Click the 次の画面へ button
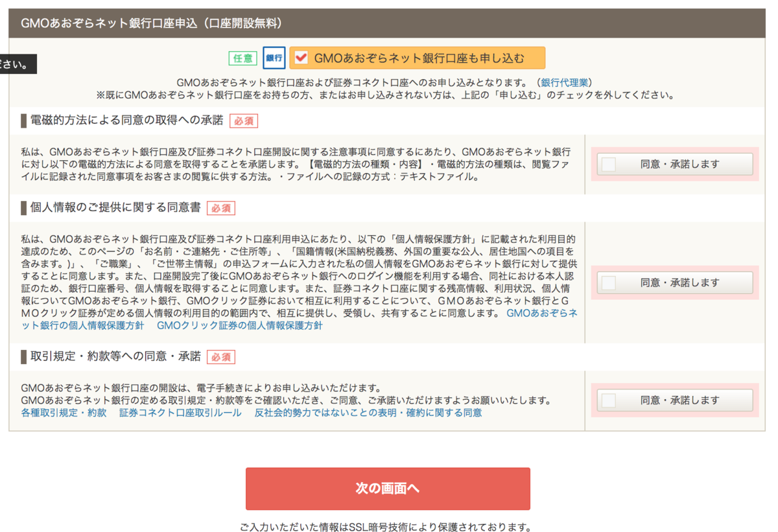 (x=388, y=489)
